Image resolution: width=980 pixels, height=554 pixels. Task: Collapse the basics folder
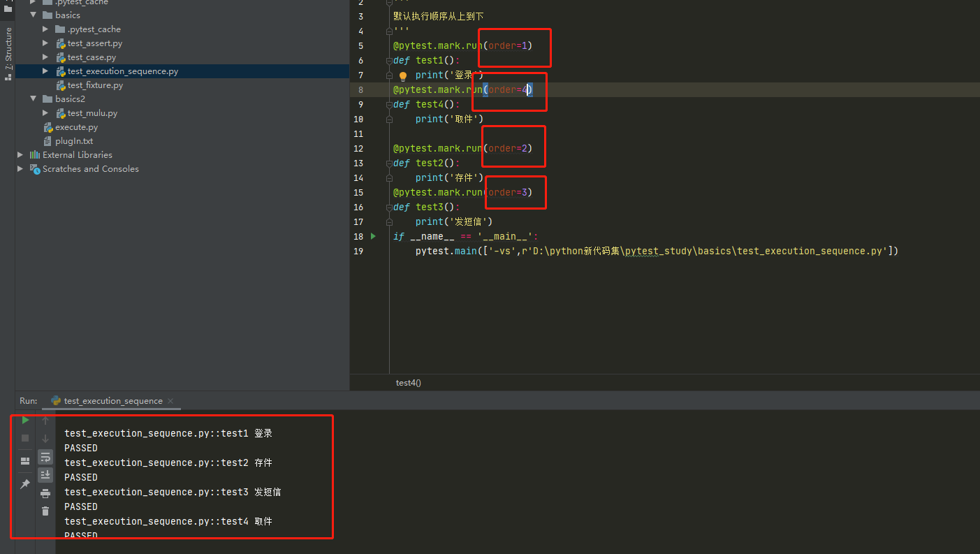click(x=33, y=15)
